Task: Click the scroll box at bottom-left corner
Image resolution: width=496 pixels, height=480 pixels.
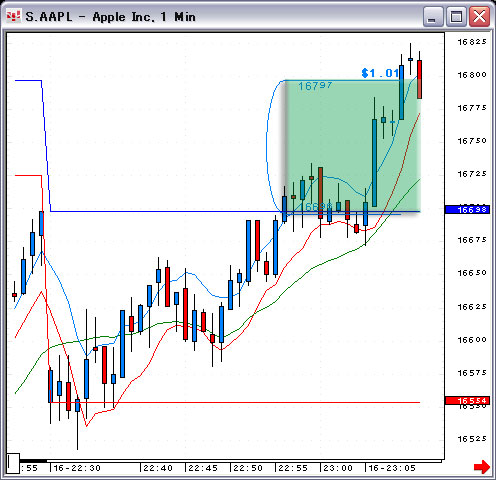Action: click(x=13, y=463)
